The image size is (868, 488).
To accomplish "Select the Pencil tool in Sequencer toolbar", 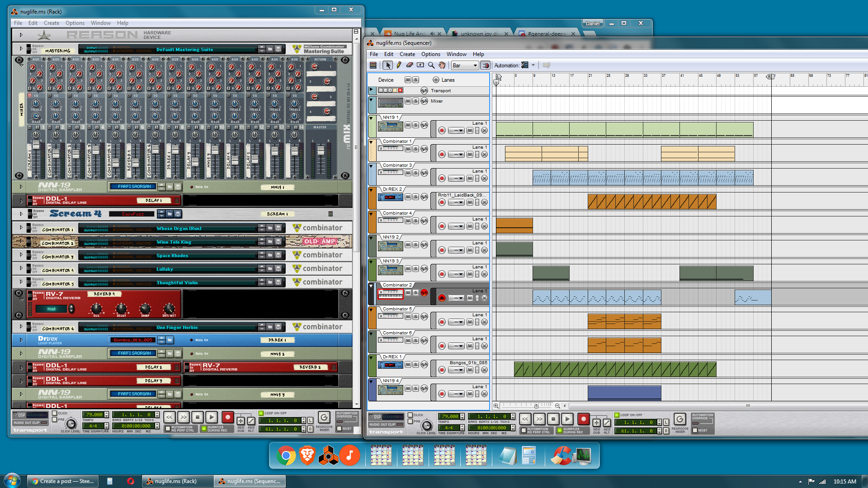I will [399, 65].
